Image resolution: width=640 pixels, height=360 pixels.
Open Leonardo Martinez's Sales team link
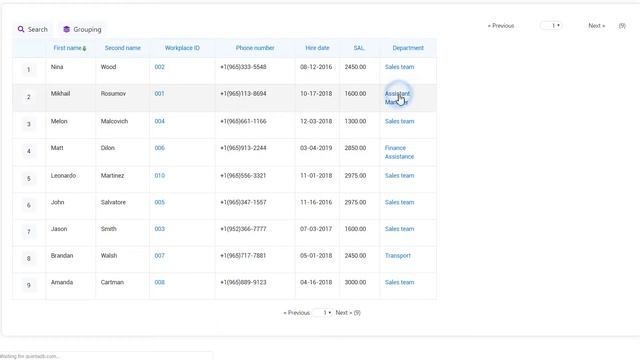[399, 176]
